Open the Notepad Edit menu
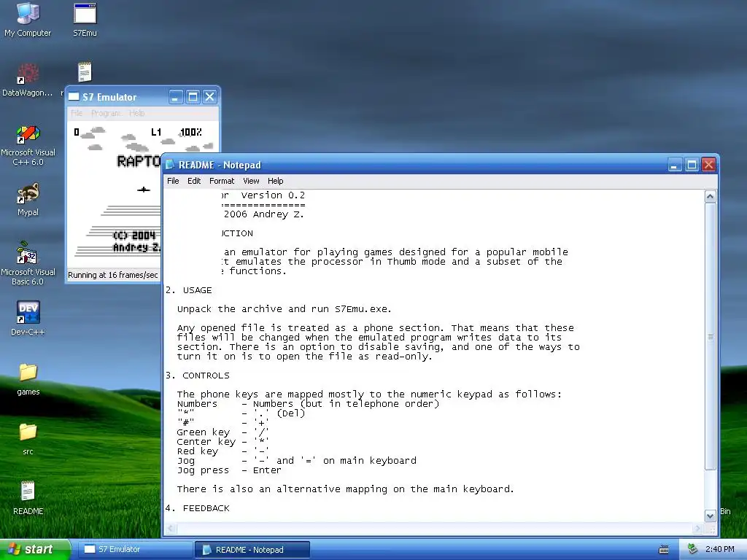Screen dimensions: 747x560 coord(194,181)
